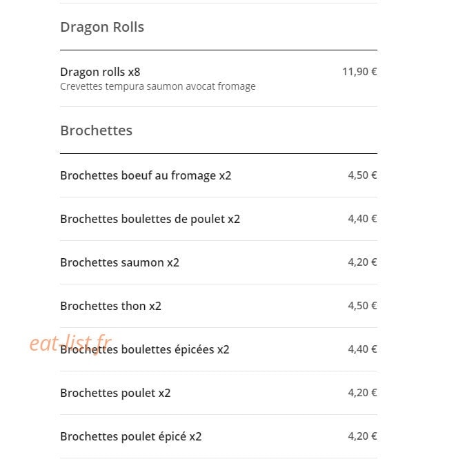The image size is (476, 466).
Task: Click the Brochettes thon 4,50 € price
Action: pos(362,306)
